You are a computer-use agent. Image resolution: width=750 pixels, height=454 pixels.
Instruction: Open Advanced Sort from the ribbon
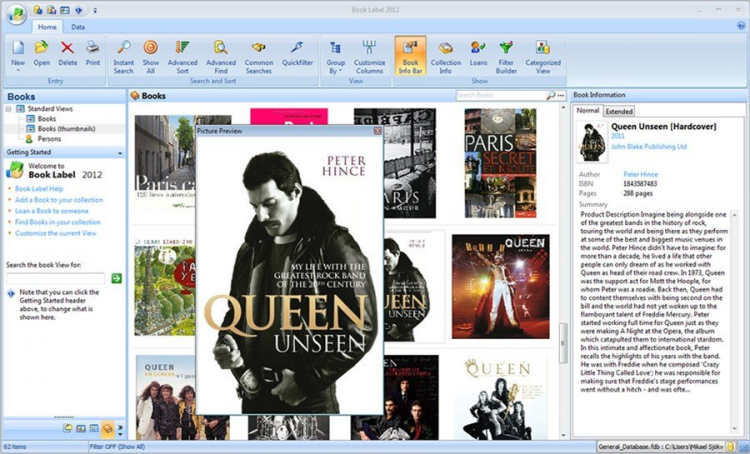click(182, 49)
